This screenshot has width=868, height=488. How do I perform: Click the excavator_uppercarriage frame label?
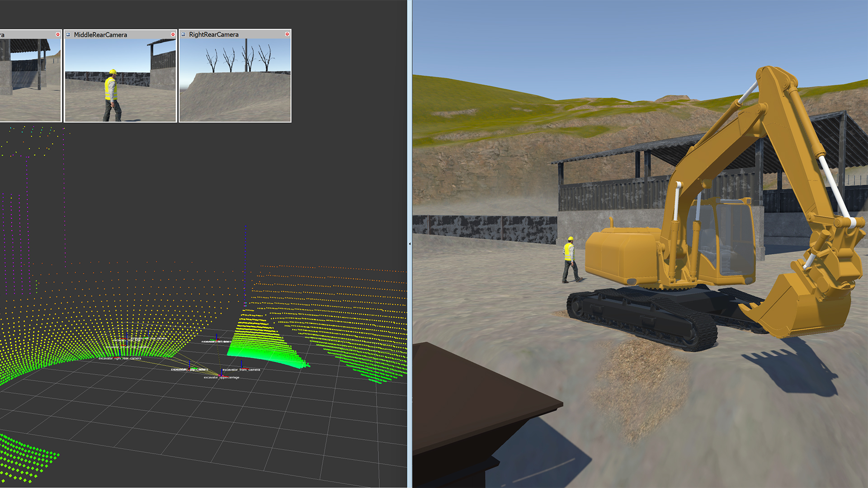tap(222, 377)
